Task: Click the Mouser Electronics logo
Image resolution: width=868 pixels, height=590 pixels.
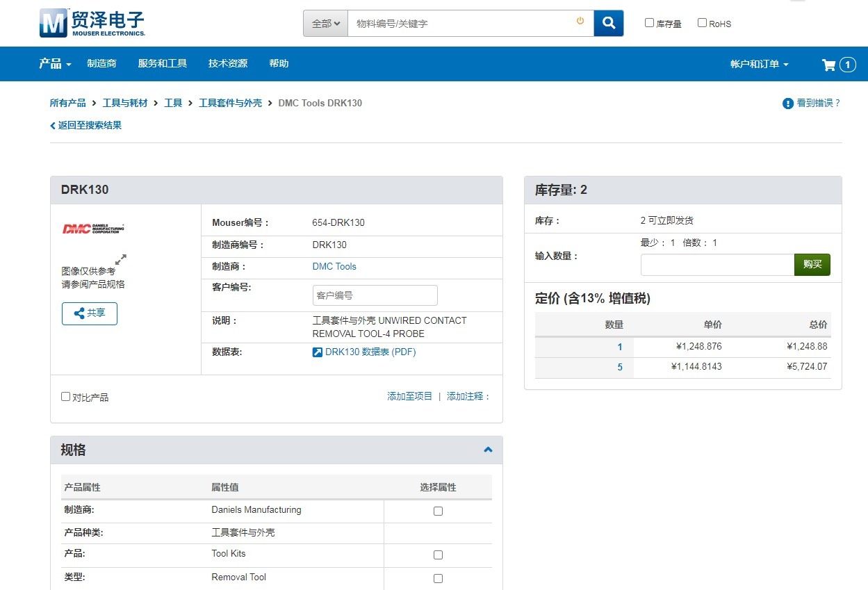Action: [x=92, y=24]
